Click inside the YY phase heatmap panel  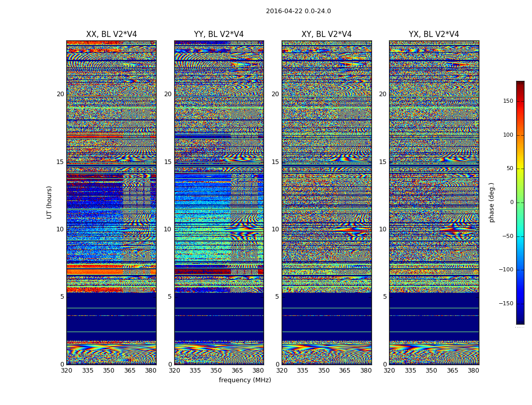pyautogui.click(x=219, y=202)
